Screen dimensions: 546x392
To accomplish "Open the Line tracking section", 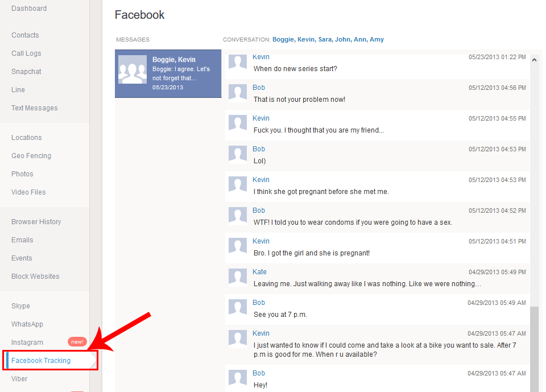I will [x=18, y=89].
